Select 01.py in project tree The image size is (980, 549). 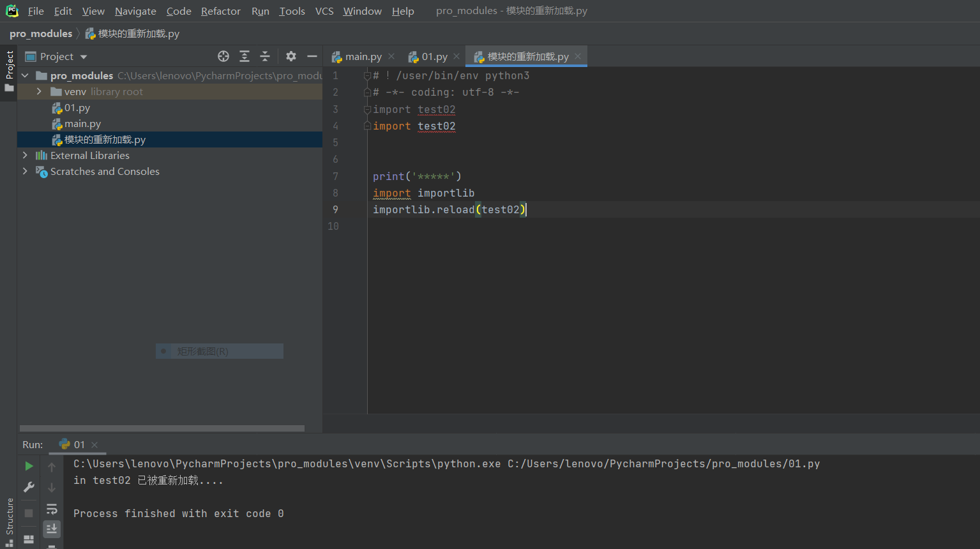(x=77, y=108)
